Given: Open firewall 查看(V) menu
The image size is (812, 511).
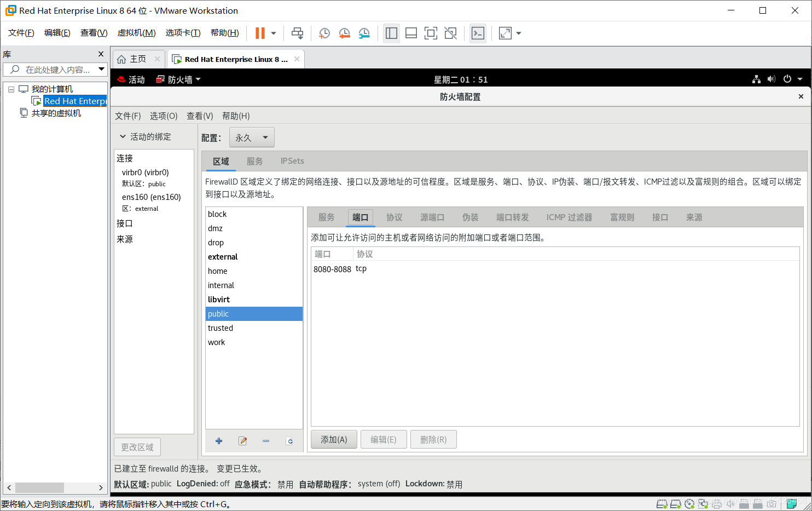Looking at the screenshot, I should [x=200, y=116].
